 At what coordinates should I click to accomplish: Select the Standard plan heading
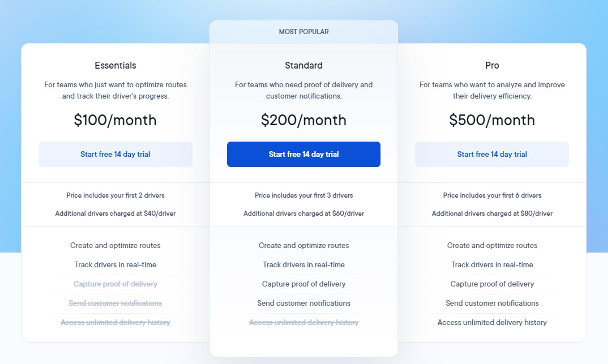(304, 65)
